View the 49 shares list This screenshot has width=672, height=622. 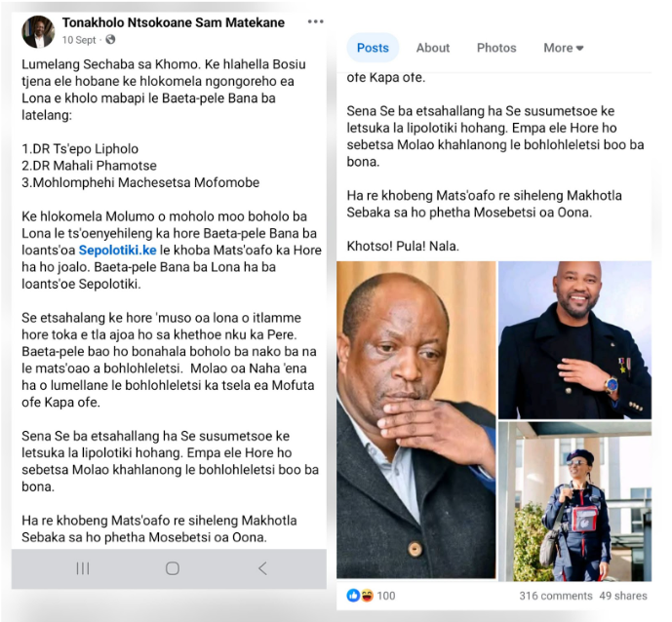623,596
